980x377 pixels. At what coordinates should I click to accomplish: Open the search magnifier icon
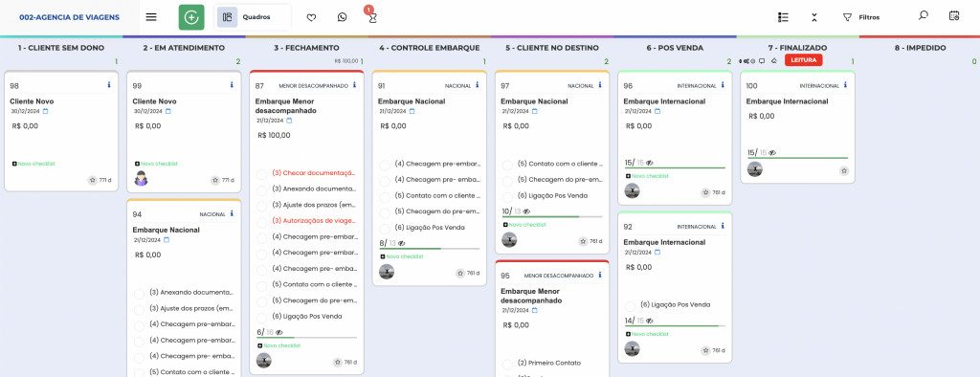pyautogui.click(x=924, y=15)
